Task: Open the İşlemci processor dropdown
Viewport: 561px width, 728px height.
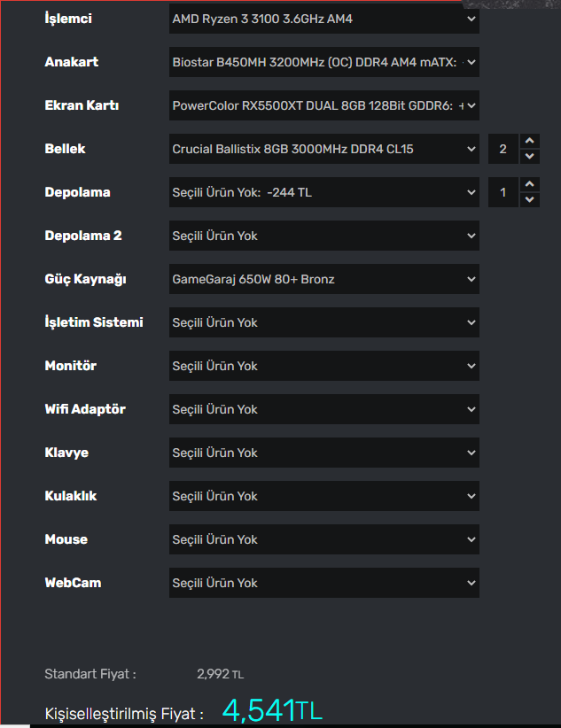Action: click(x=323, y=19)
